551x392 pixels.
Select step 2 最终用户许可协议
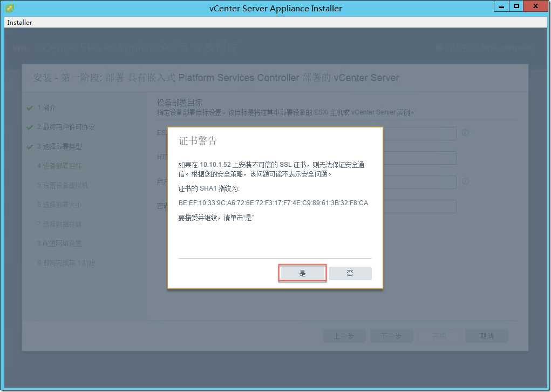point(66,127)
